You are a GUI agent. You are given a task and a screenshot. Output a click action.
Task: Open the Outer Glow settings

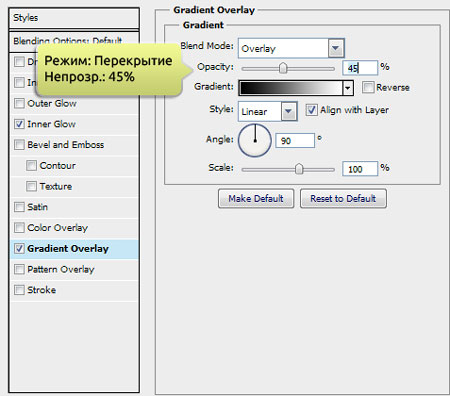tap(52, 104)
